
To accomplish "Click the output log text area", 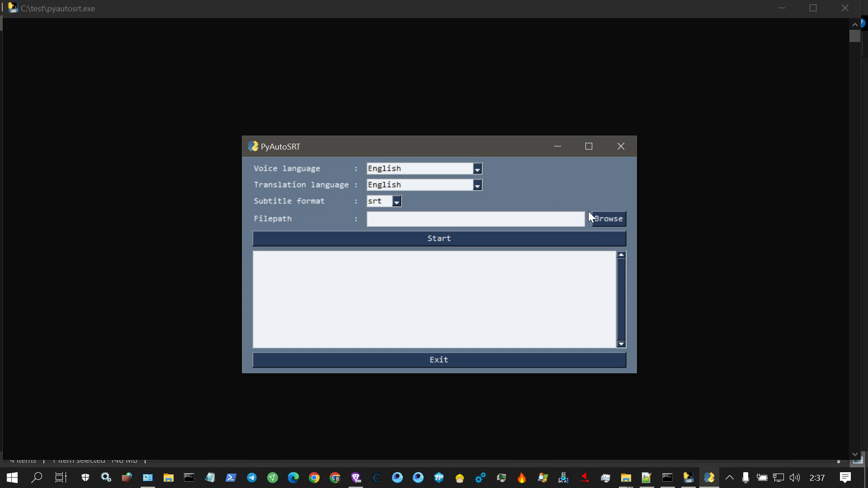I will [x=434, y=299].
